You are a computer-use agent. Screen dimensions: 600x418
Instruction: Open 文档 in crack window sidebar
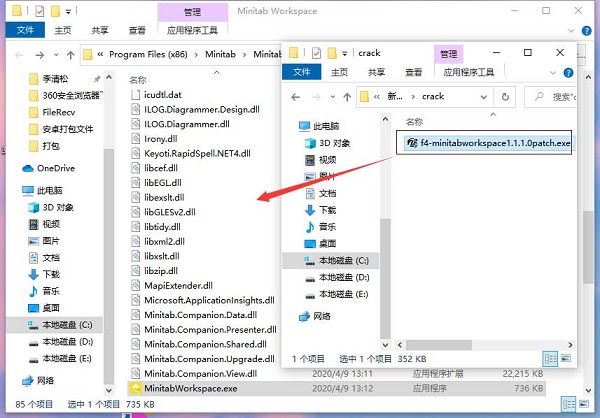coord(320,193)
